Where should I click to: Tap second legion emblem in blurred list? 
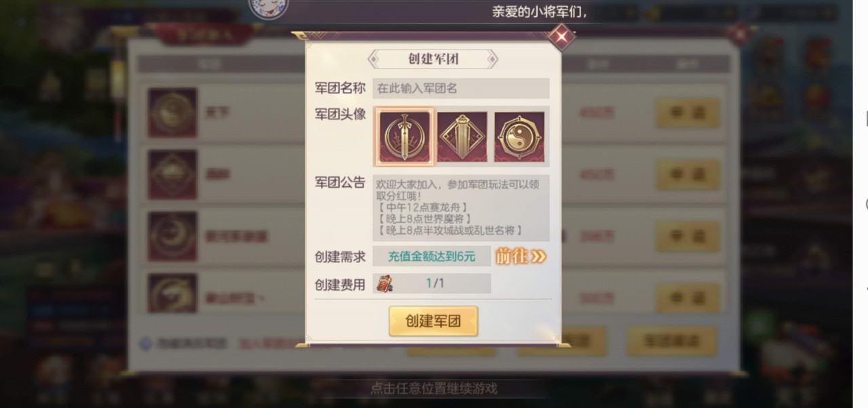(x=173, y=174)
